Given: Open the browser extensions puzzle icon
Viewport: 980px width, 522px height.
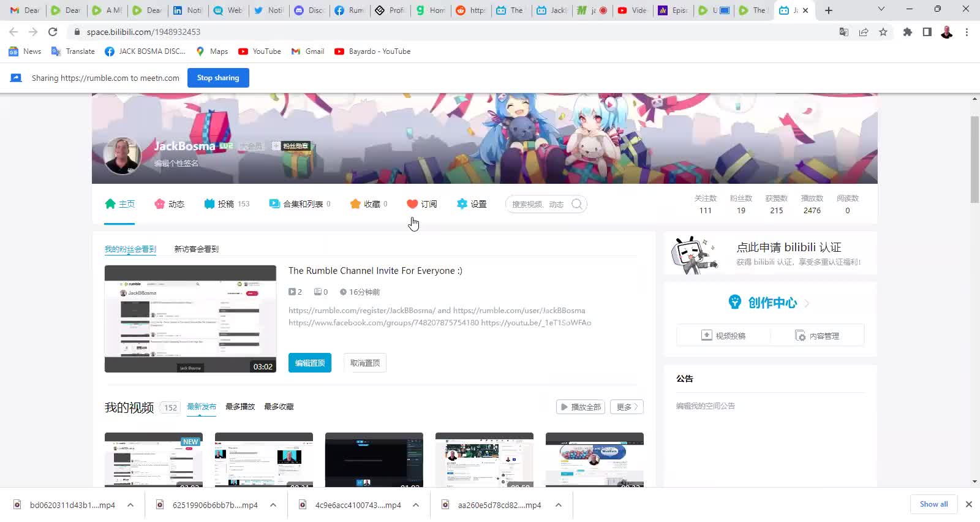Looking at the screenshot, I should (908, 32).
